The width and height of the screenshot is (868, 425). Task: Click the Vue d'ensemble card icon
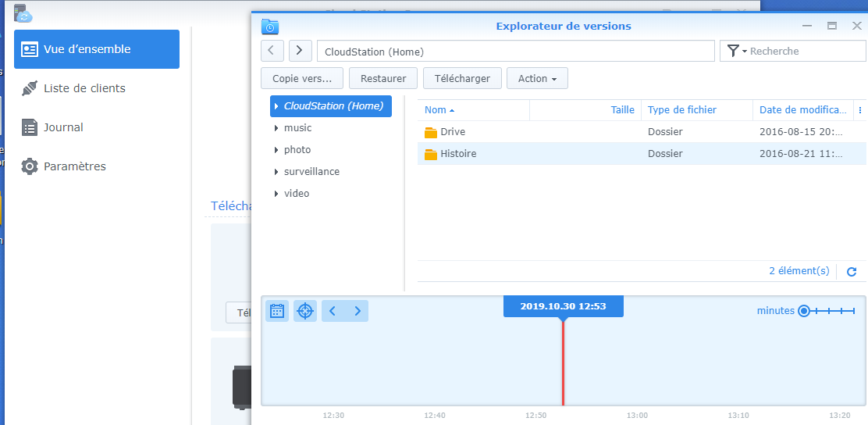(x=30, y=49)
